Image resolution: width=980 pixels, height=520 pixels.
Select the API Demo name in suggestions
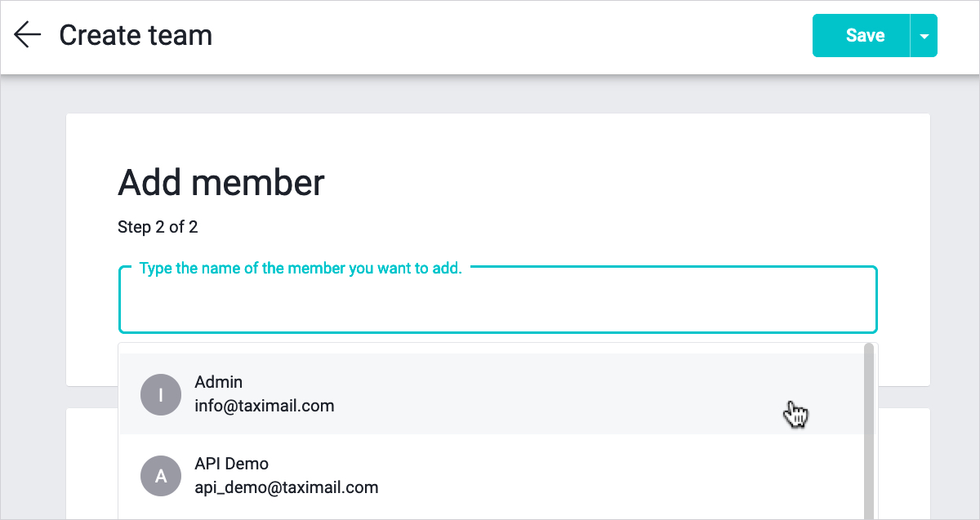(231, 464)
